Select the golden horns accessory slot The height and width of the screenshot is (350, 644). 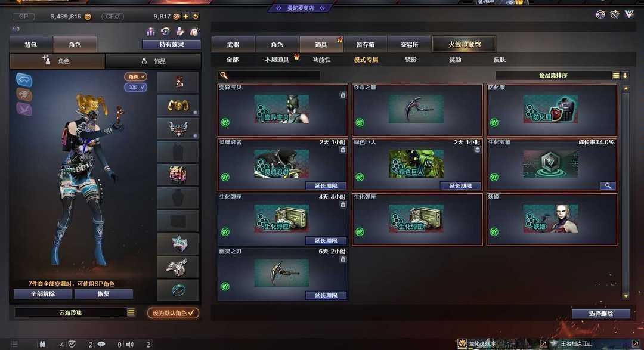178,106
